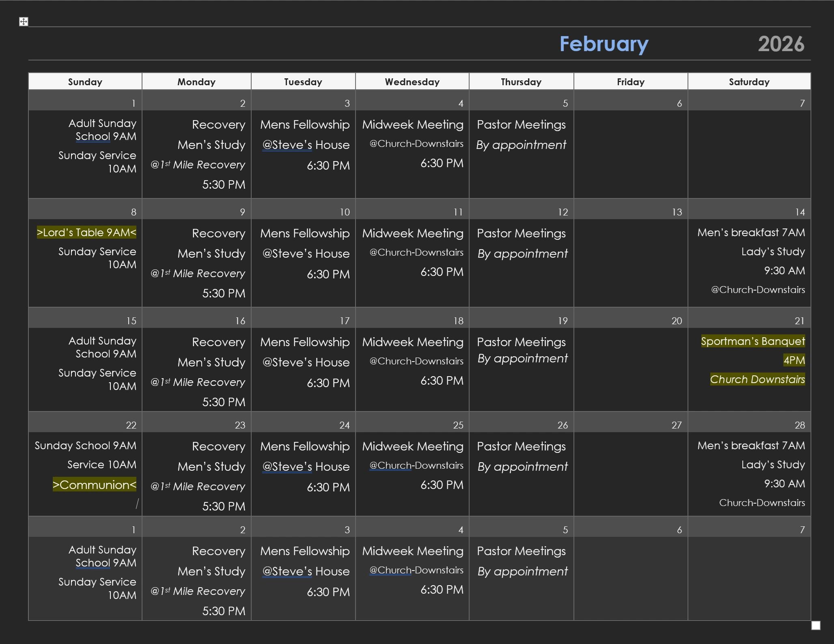The image size is (834, 644).
Task: Click Men's breakfast 7AM on the 28th
Action: (x=751, y=446)
